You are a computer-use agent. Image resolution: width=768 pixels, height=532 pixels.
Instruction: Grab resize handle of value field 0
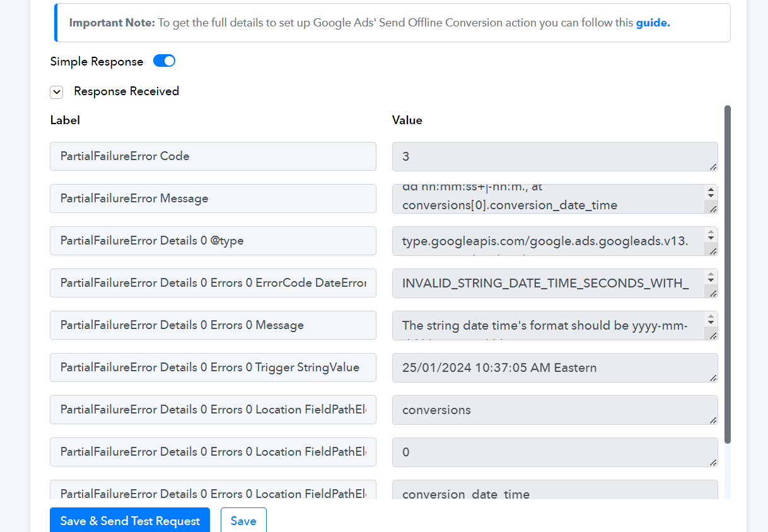coord(713,462)
